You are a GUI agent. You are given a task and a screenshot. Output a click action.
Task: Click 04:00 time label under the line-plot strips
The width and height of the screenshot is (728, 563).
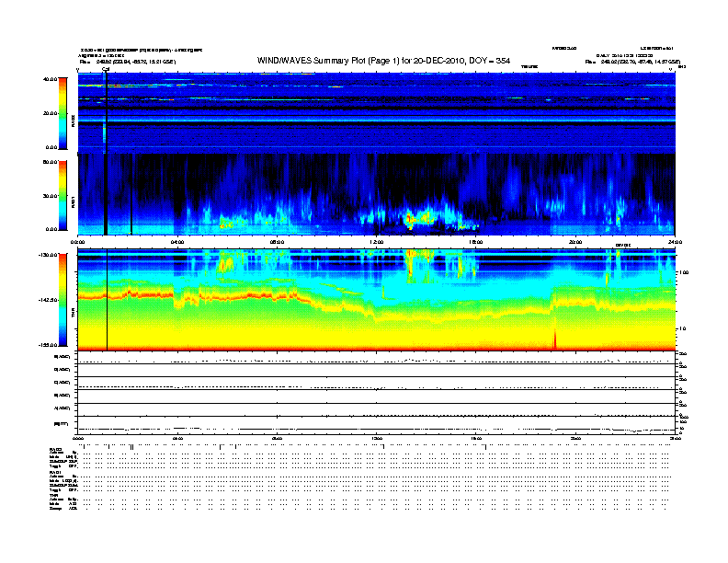(177, 438)
